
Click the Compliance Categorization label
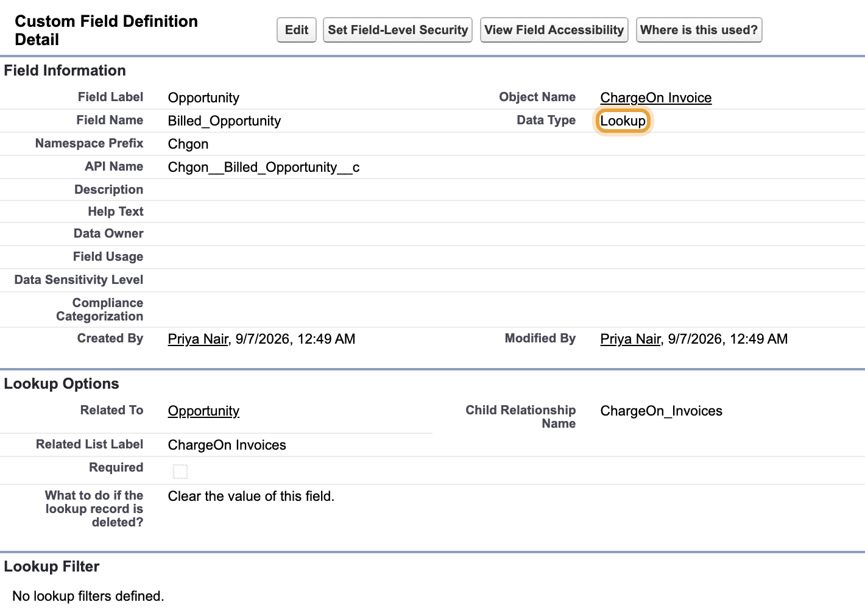tap(100, 310)
